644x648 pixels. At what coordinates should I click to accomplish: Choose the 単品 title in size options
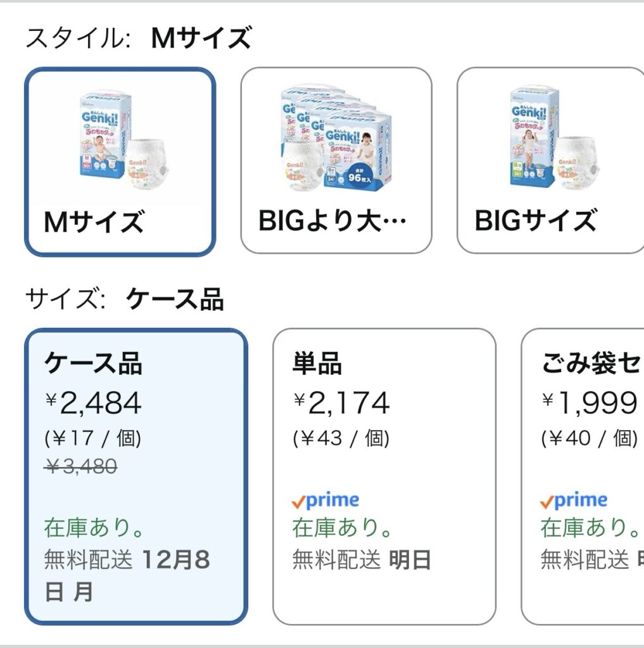(317, 364)
